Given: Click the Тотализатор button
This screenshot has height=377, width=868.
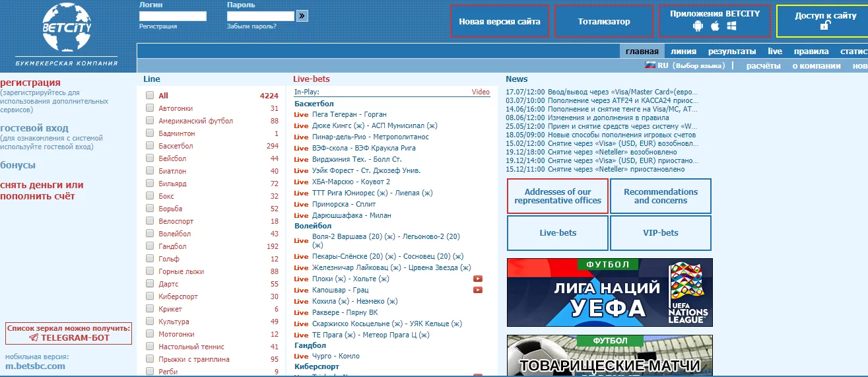Looking at the screenshot, I should (603, 21).
